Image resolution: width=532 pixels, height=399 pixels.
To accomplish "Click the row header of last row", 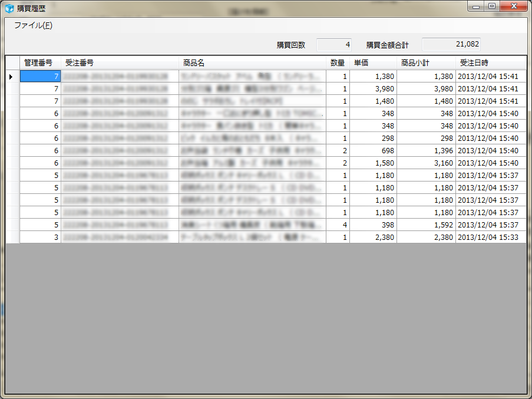I will click(x=12, y=238).
